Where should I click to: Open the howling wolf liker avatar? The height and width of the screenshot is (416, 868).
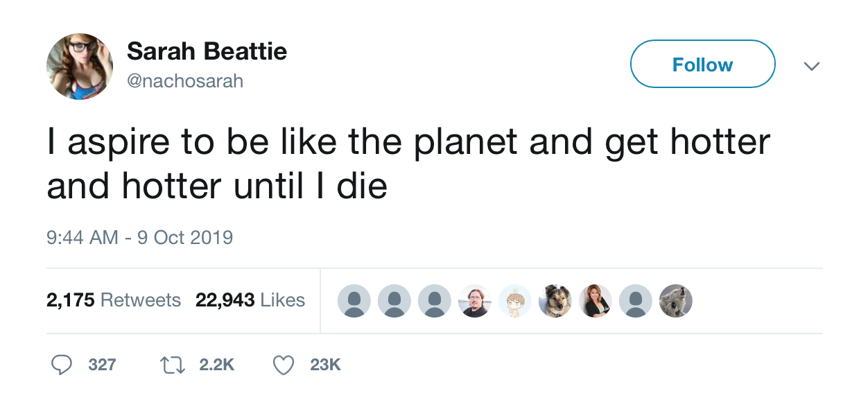pyautogui.click(x=676, y=301)
